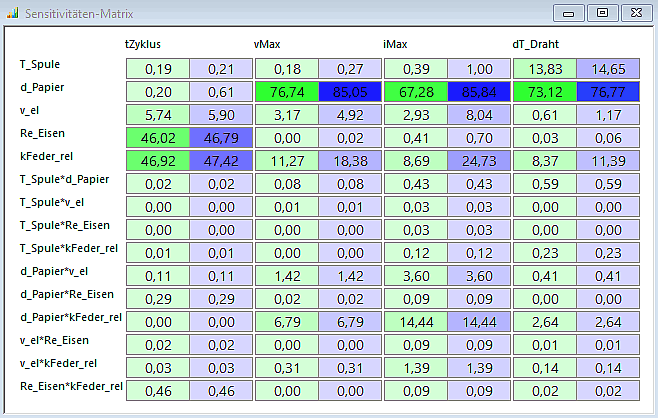The width and height of the screenshot is (658, 418).
Task: Click the cell showing 13,83
Action: 544,68
